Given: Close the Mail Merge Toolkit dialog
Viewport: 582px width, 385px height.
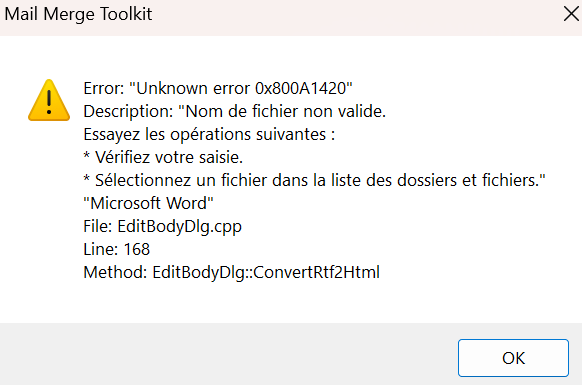Looking at the screenshot, I should (571, 14).
